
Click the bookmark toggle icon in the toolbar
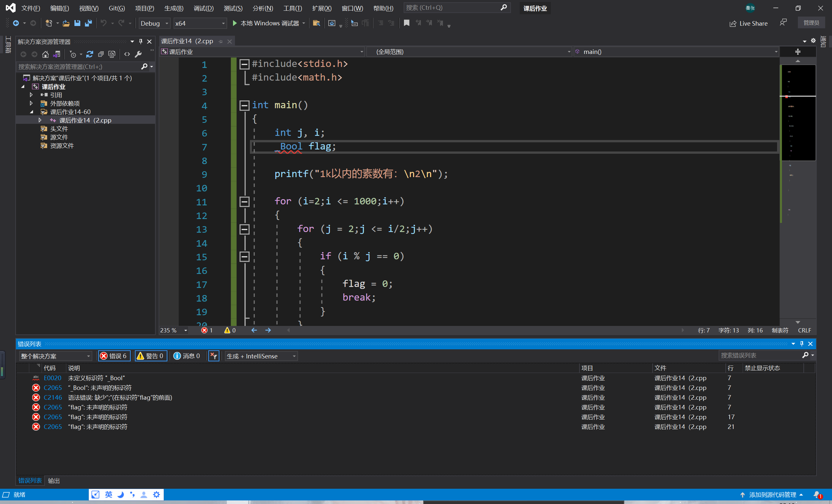click(407, 23)
